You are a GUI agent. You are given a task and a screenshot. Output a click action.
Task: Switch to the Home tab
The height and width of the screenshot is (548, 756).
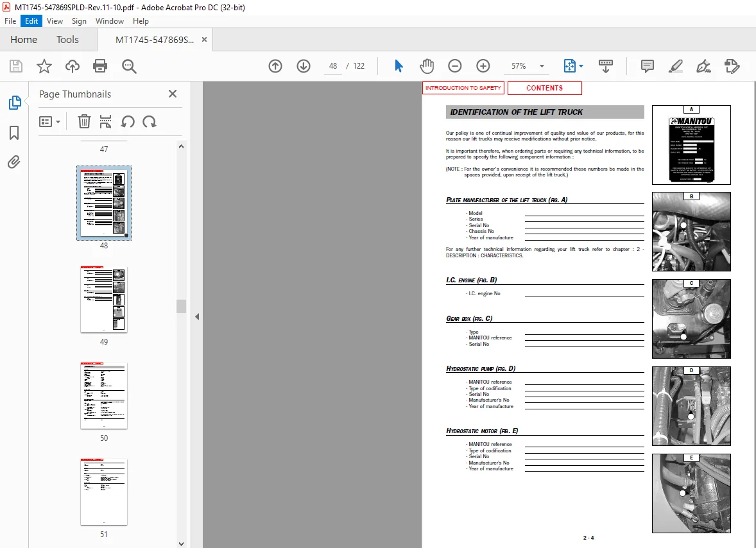pyautogui.click(x=24, y=40)
